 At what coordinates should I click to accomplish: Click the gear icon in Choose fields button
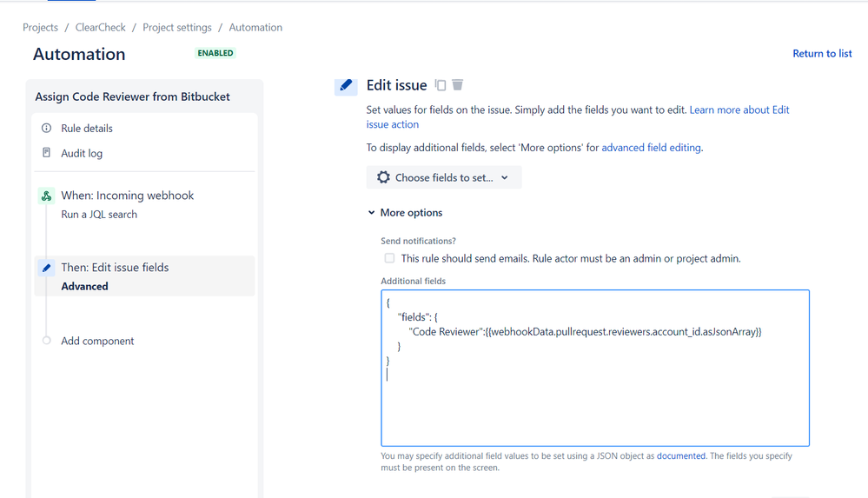(383, 177)
